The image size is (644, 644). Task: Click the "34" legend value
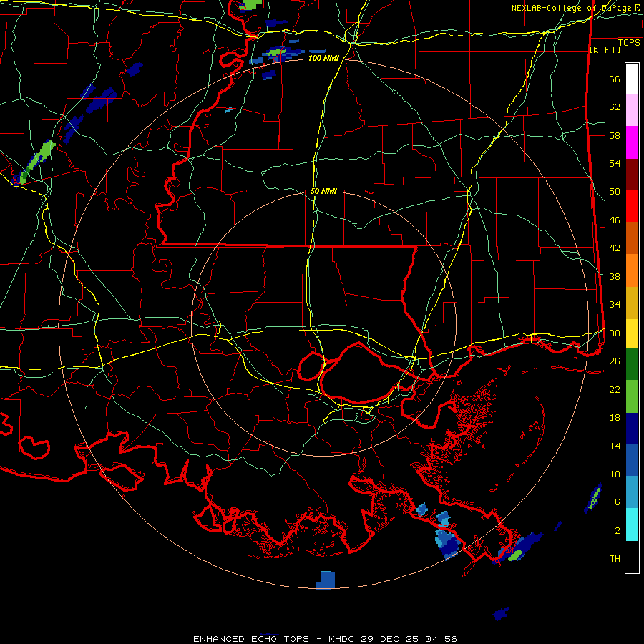(x=615, y=304)
